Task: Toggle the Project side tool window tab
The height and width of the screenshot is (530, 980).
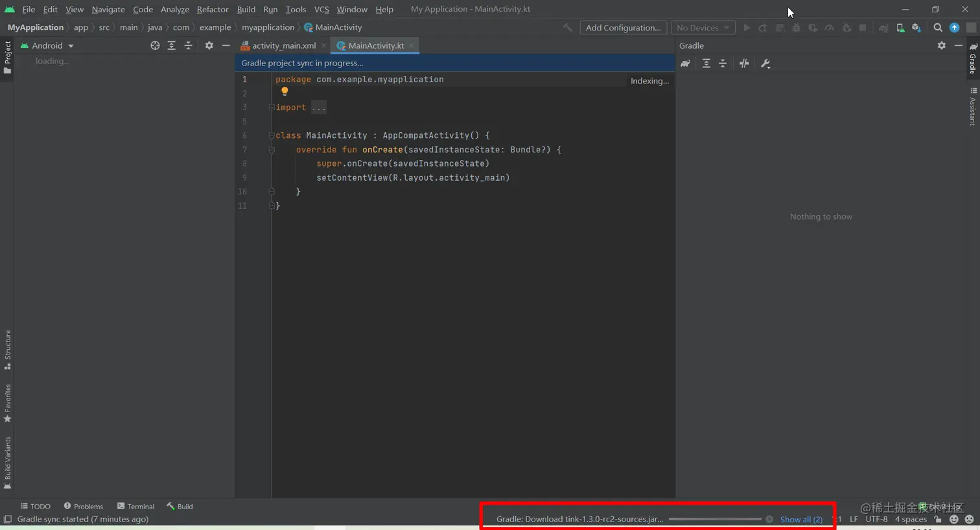Action: pos(7,57)
